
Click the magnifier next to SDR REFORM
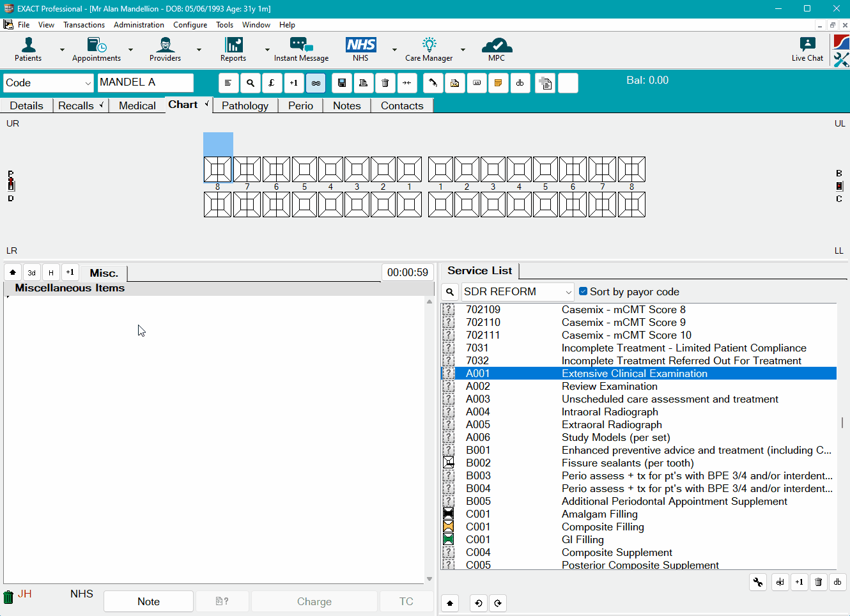click(x=451, y=292)
